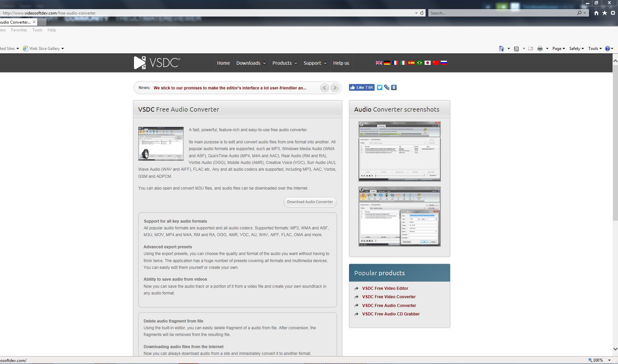Click into the browser Search box
The image size is (618, 364).
502,13
